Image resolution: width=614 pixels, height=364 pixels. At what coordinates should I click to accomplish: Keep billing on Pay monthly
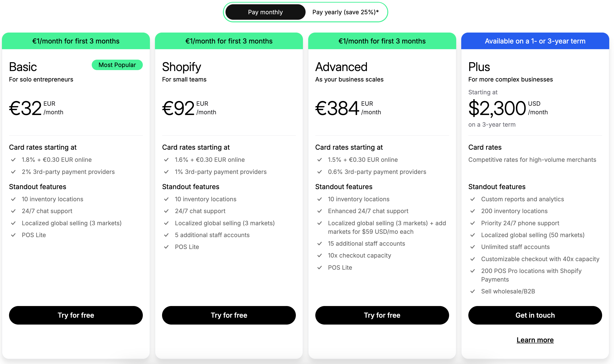coord(265,12)
